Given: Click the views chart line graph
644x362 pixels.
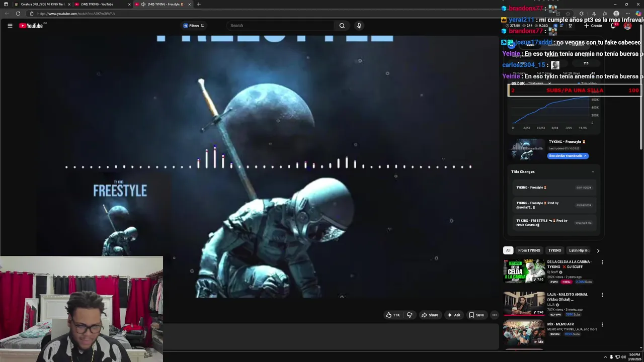Looking at the screenshot, I should (x=551, y=111).
